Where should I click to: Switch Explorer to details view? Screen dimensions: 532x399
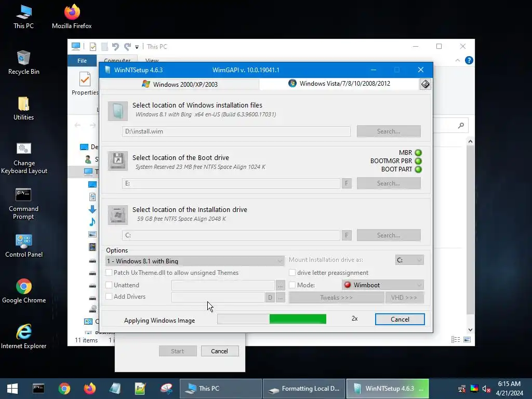click(456, 340)
